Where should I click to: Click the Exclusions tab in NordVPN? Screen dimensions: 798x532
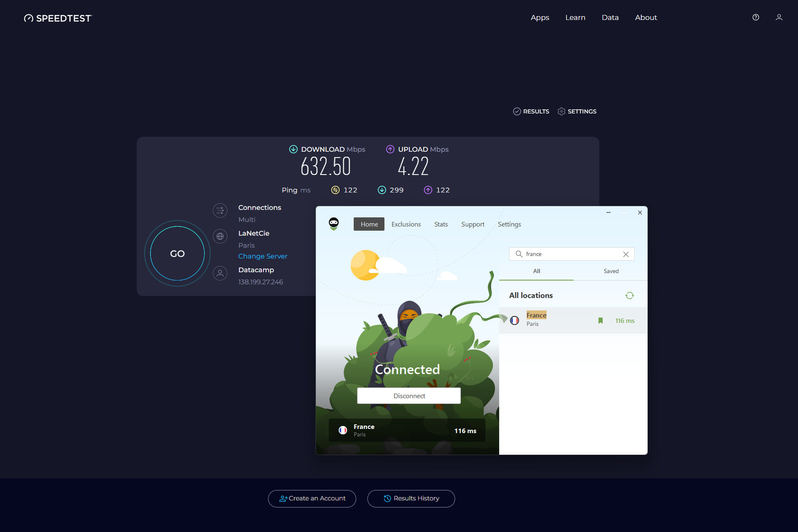click(406, 224)
